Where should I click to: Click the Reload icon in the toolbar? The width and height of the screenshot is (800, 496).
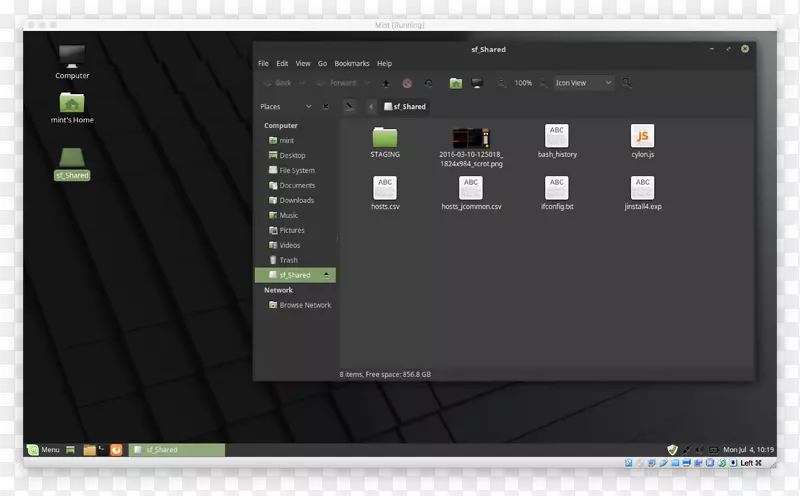pyautogui.click(x=428, y=83)
